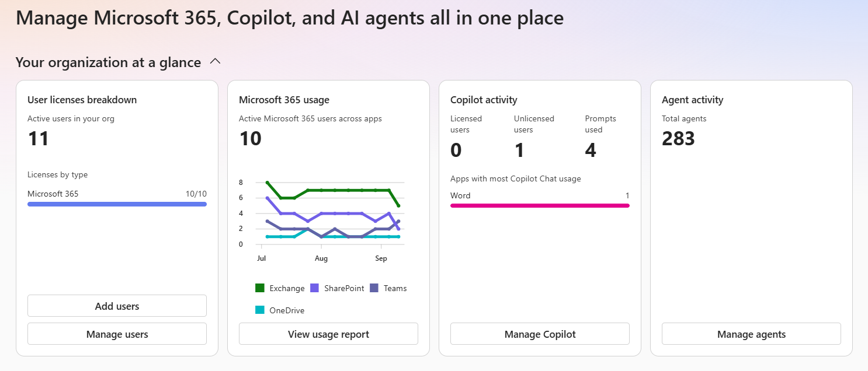Viewport: 868px width, 371px height.
Task: Click the Prompts used value 4
Action: tap(591, 150)
